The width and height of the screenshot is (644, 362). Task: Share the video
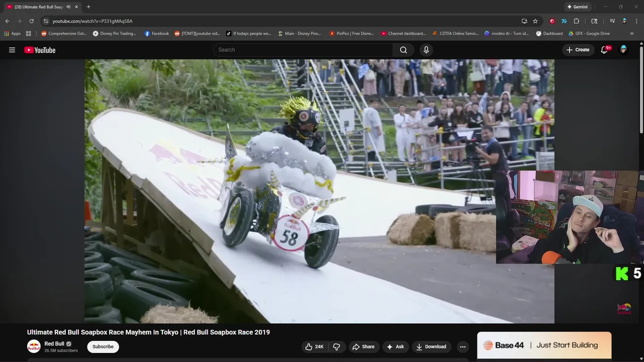click(x=363, y=346)
